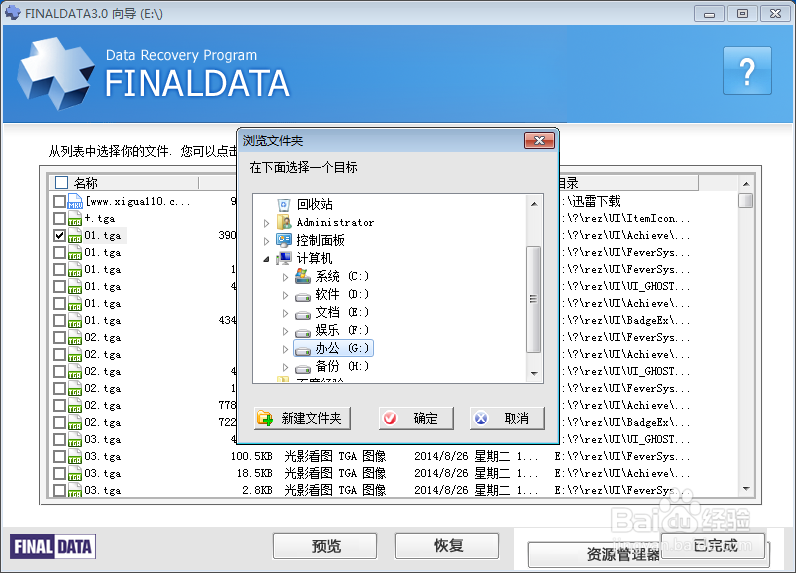
Task: Click the file list scroll up arrow
Action: (746, 183)
